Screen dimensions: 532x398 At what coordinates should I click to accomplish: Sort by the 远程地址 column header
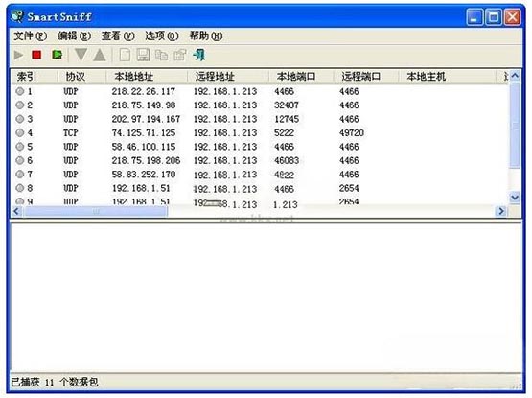tap(228, 77)
